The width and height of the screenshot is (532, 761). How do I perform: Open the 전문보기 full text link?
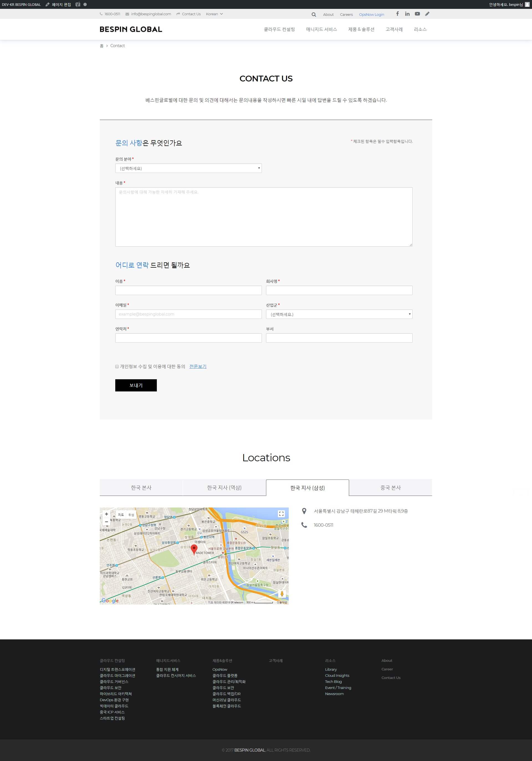click(198, 366)
